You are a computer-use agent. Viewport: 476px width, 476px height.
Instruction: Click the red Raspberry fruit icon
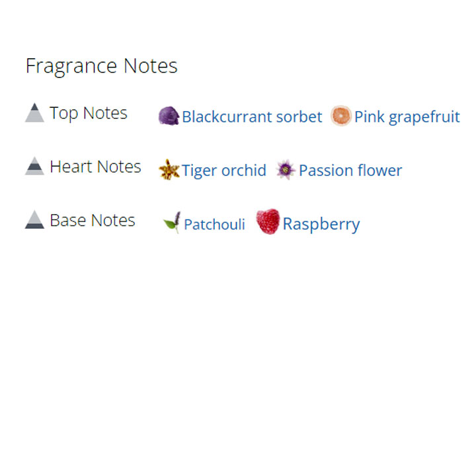[x=268, y=221]
